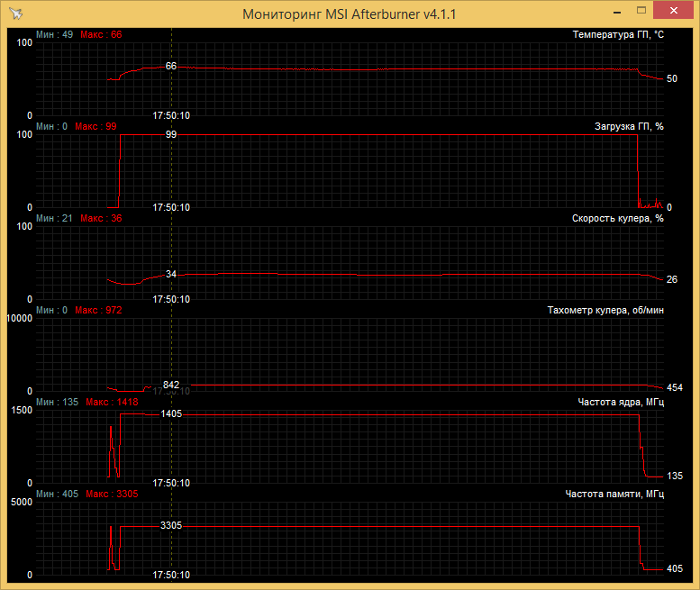Click the 3305 value marker on memory clock graph
The width and height of the screenshot is (700, 590).
tap(171, 525)
